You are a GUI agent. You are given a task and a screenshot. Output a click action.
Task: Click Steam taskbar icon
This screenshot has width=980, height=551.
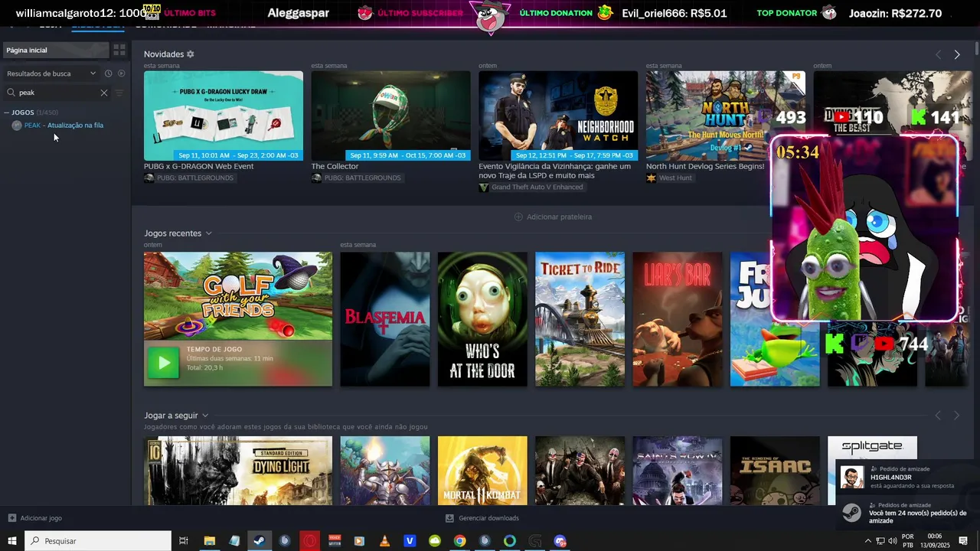[260, 541]
